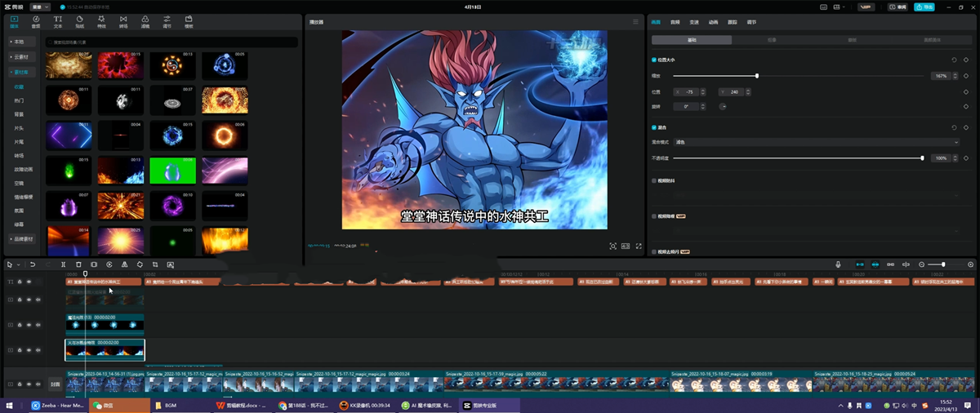Enable the 视频防抖 checkbox

coord(654,180)
